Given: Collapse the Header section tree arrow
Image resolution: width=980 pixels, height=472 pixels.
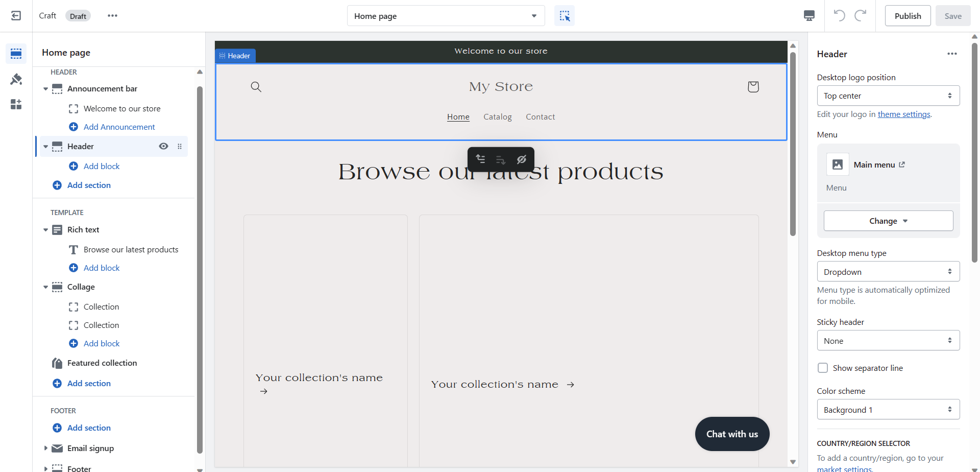Looking at the screenshot, I should pyautogui.click(x=45, y=147).
